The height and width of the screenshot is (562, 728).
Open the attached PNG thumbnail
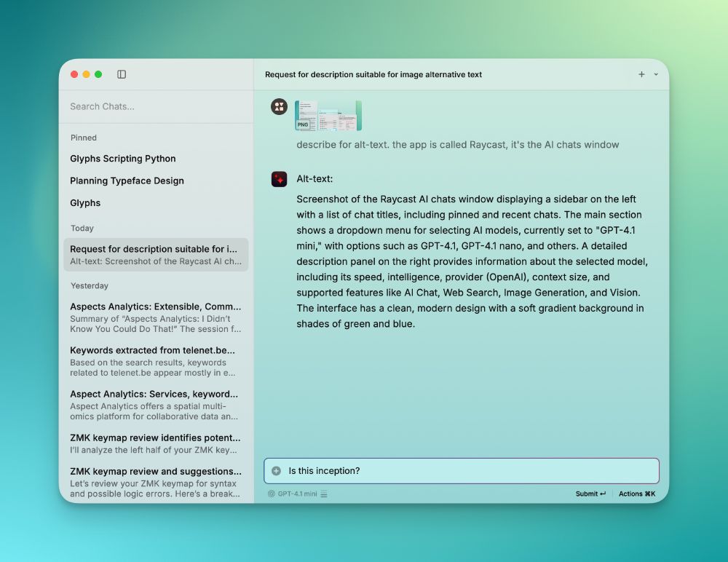328,116
